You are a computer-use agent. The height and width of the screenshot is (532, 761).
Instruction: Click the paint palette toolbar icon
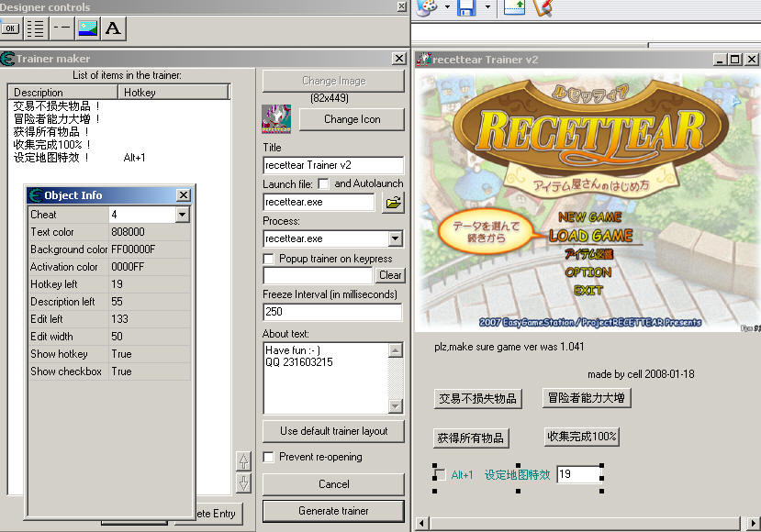click(426, 8)
